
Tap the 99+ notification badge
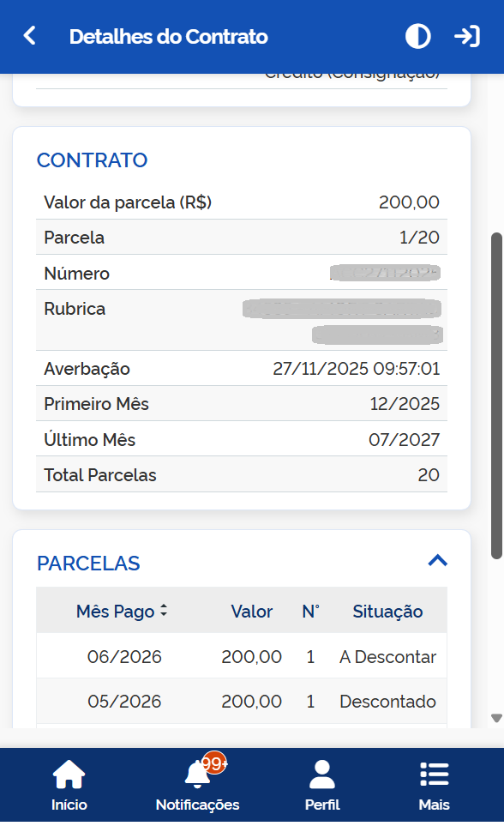coord(214,763)
